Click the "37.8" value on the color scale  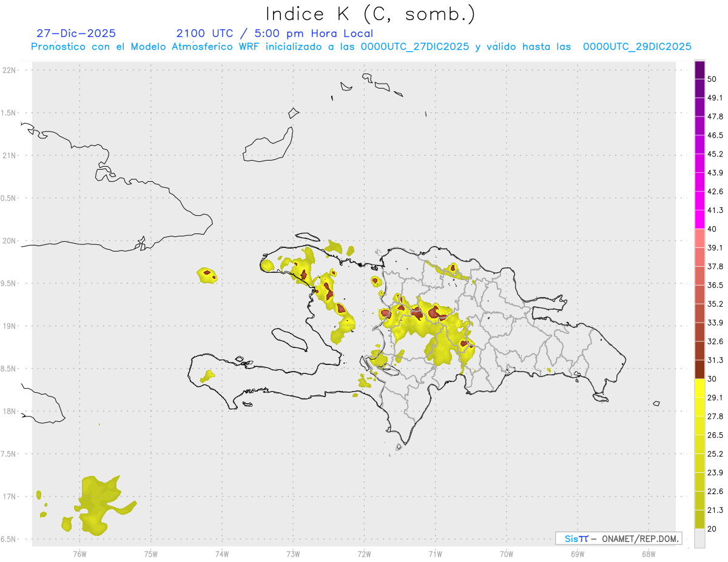point(715,266)
